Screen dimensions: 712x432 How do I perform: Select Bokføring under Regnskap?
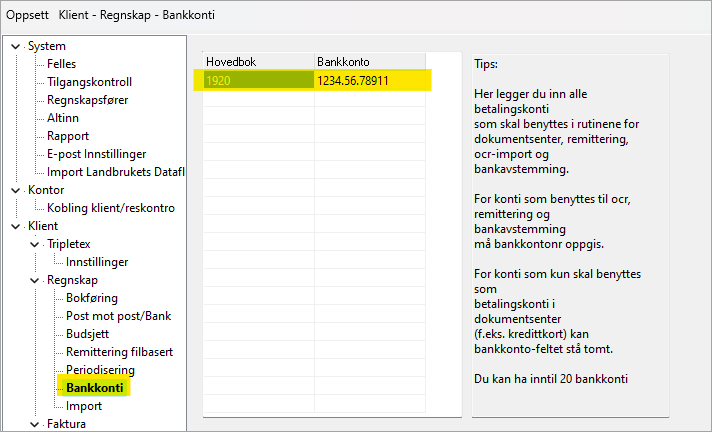tap(92, 298)
